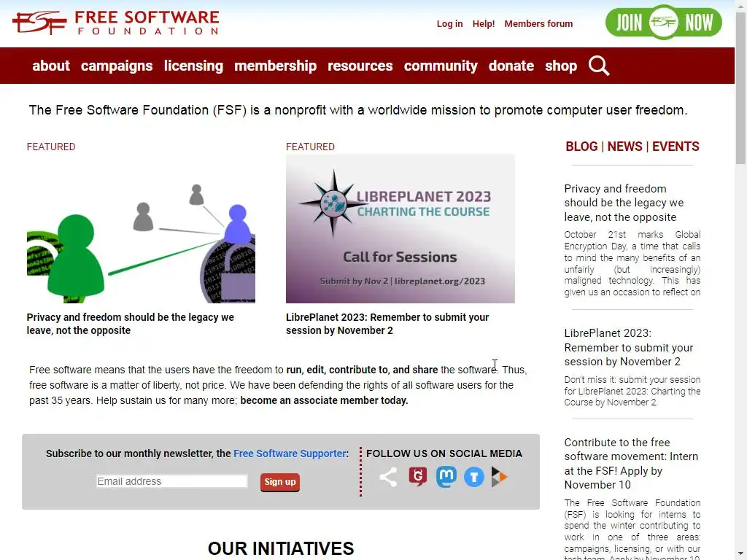
Task: Open the resources menu item
Action: point(360,66)
